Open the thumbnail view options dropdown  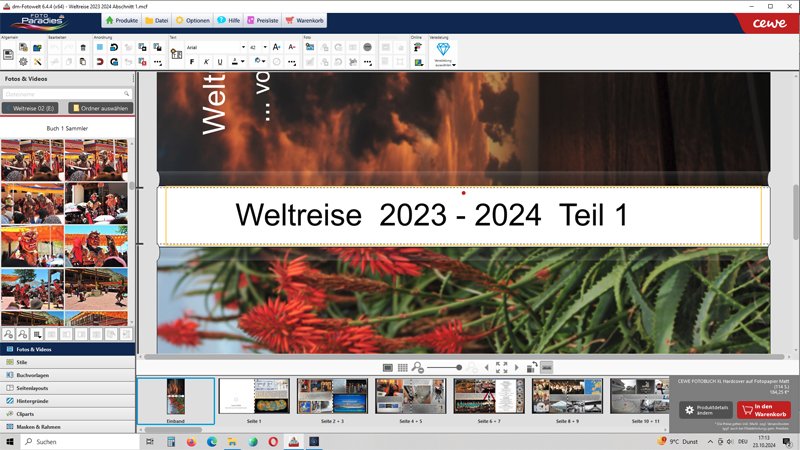pyautogui.click(x=37, y=335)
